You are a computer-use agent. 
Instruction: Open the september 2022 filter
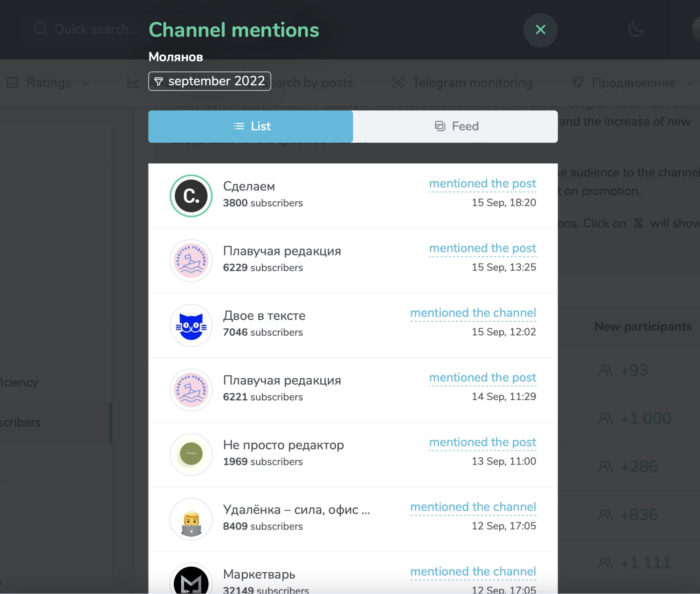pos(209,81)
